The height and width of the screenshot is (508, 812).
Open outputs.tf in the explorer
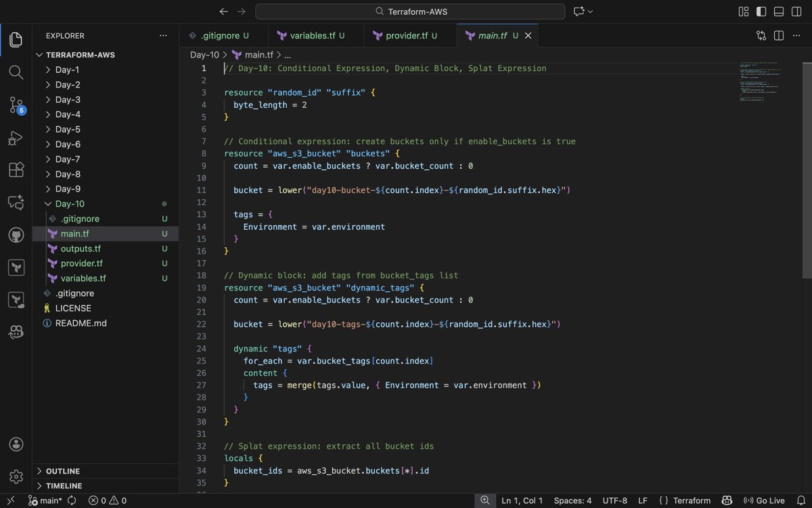click(x=105, y=249)
